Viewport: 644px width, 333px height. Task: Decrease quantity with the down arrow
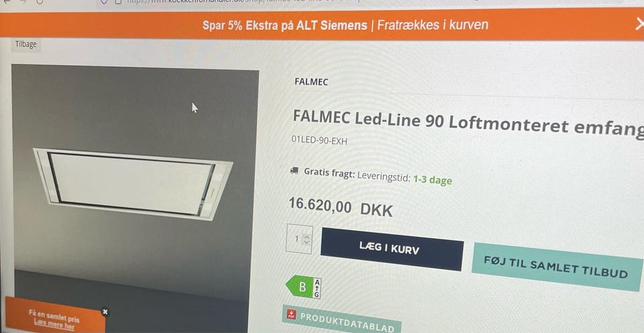coord(307,242)
